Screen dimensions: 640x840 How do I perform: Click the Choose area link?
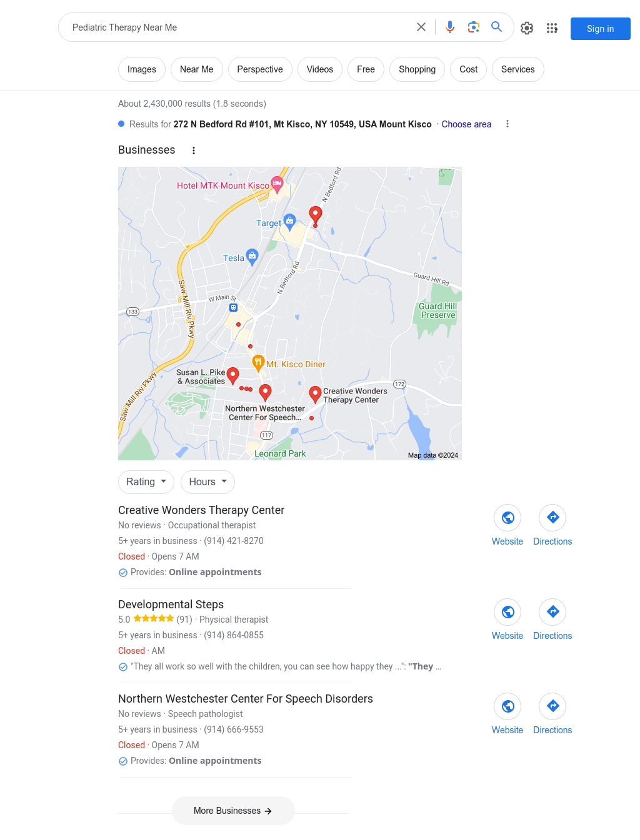[466, 124]
